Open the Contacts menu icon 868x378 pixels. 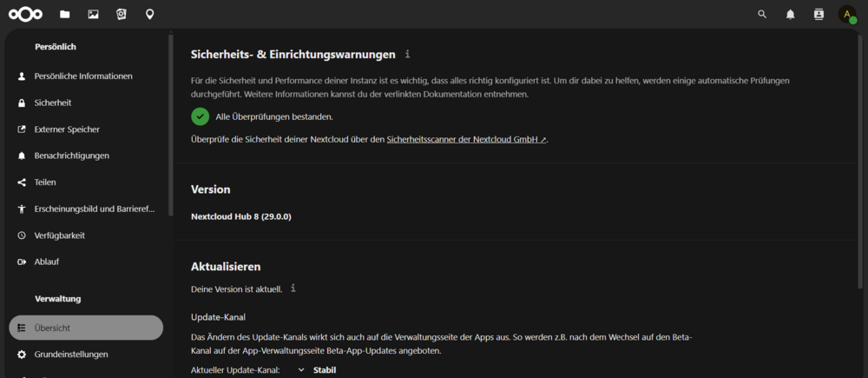tap(819, 15)
